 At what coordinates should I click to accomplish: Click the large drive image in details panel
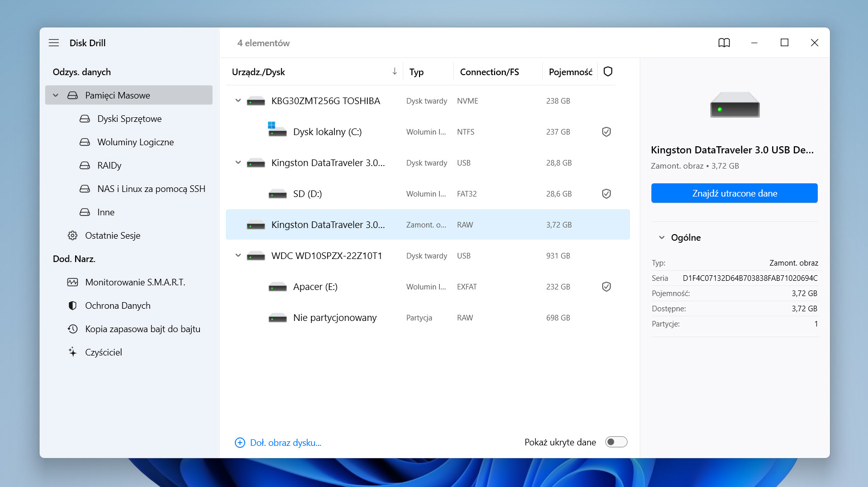pos(735,105)
